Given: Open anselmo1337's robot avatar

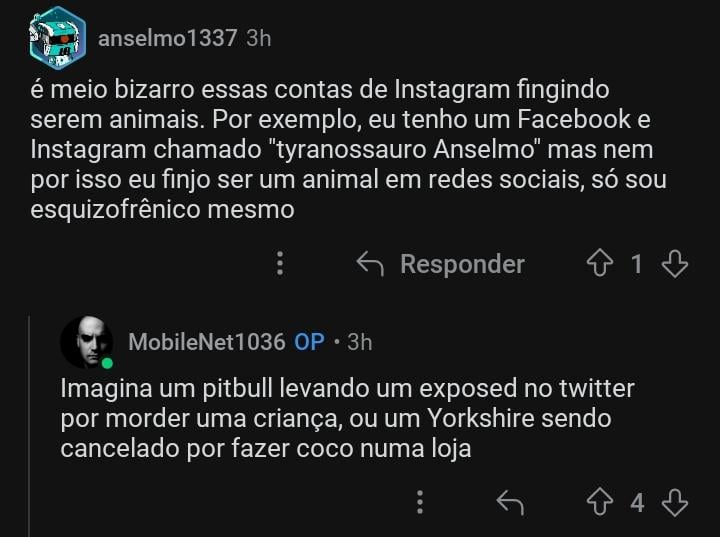Looking at the screenshot, I should 57,38.
